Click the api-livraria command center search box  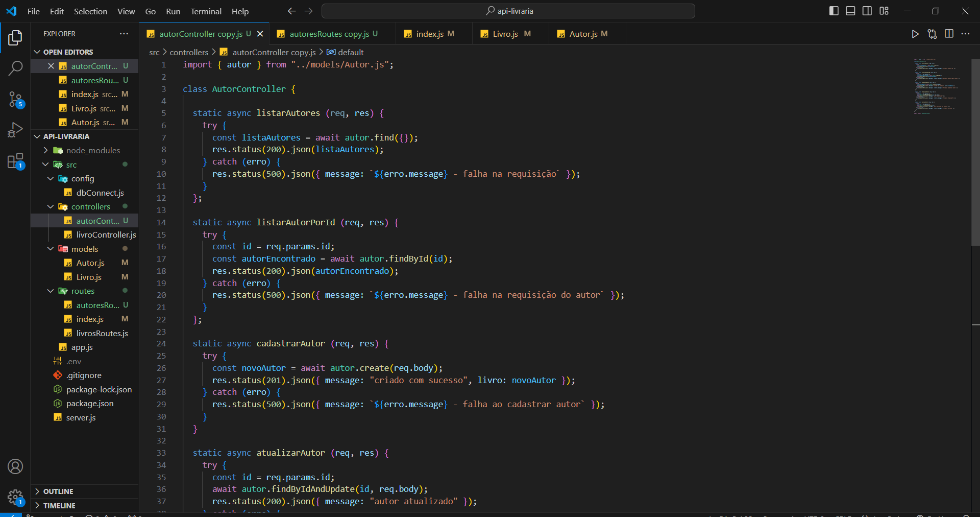[x=508, y=11]
